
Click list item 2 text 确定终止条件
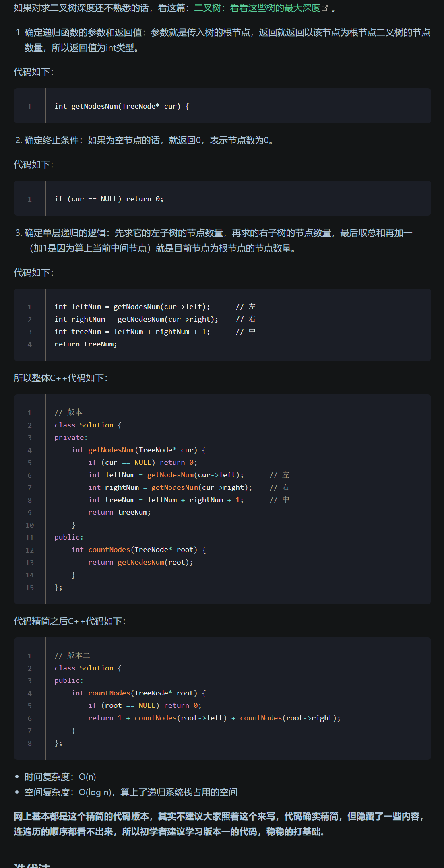150,140
